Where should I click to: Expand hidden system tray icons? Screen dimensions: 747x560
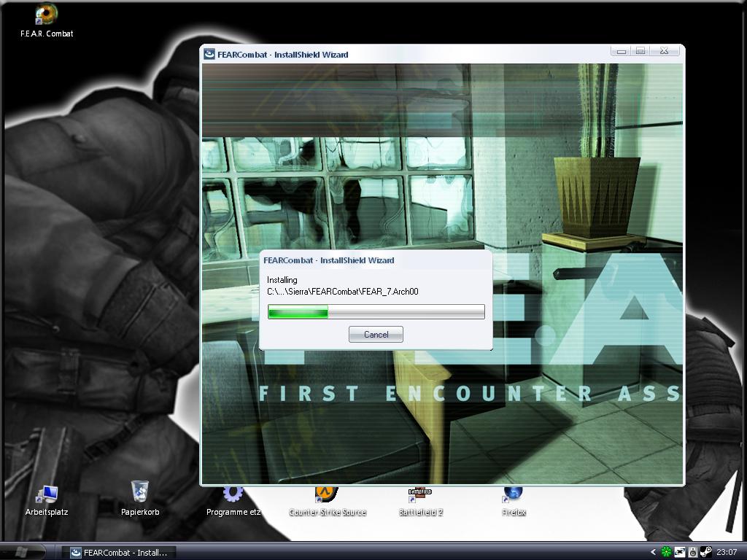coord(653,553)
